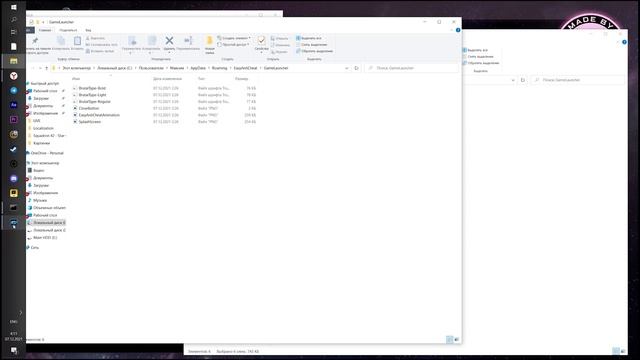Click the Вставить clipboard icon
Image resolution: width=640 pixels, height=360 pixels.
(77, 40)
